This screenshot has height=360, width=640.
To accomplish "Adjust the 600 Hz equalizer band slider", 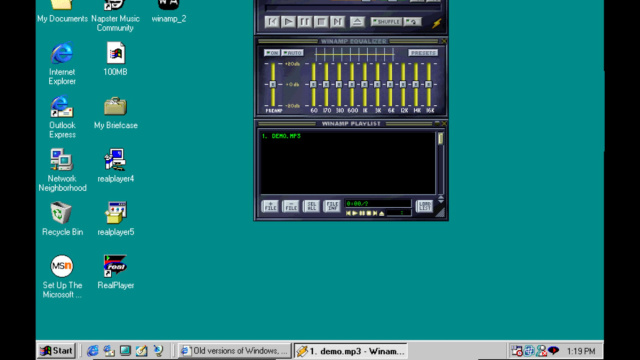I will pos(352,84).
